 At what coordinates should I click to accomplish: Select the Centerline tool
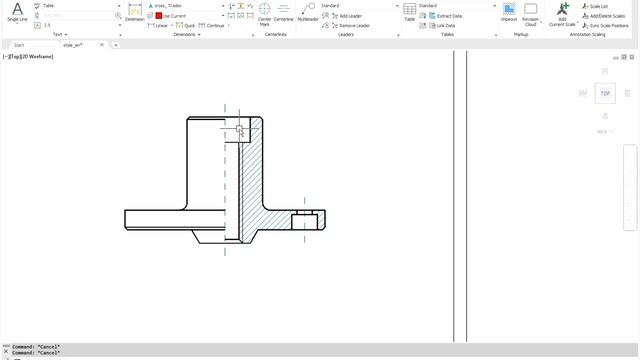pos(283,12)
